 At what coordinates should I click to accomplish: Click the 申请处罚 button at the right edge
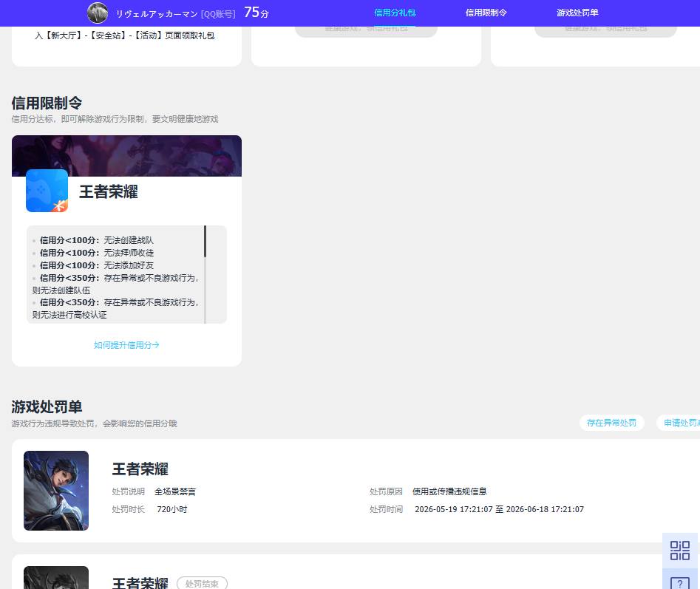coord(679,423)
